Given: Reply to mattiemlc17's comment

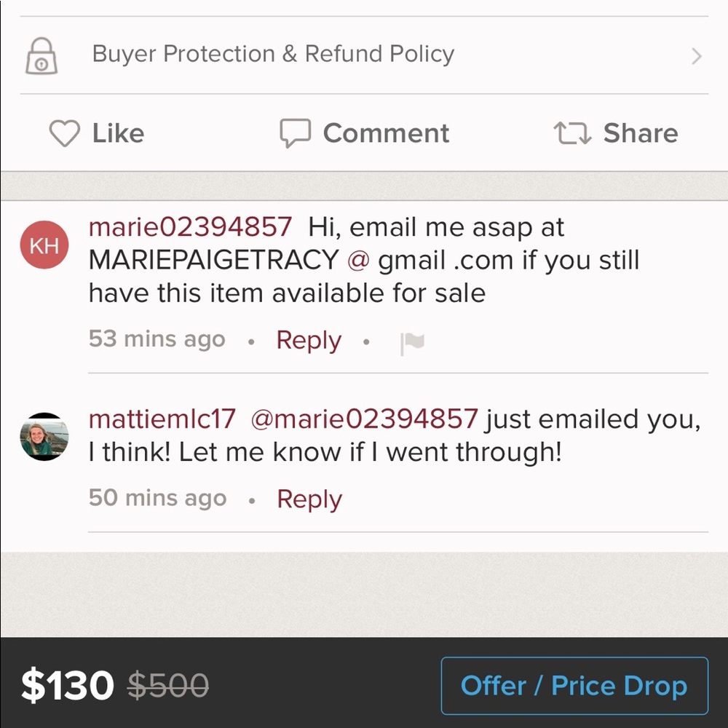Looking at the screenshot, I should (309, 499).
